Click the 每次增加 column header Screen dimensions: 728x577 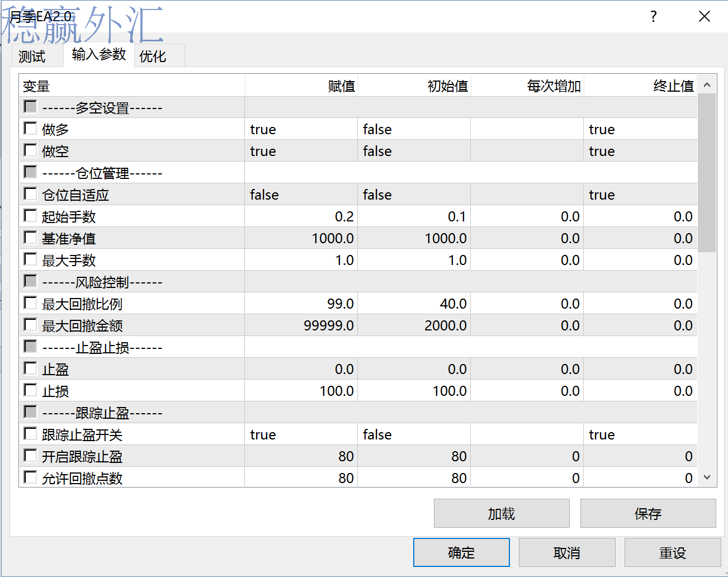click(x=527, y=86)
